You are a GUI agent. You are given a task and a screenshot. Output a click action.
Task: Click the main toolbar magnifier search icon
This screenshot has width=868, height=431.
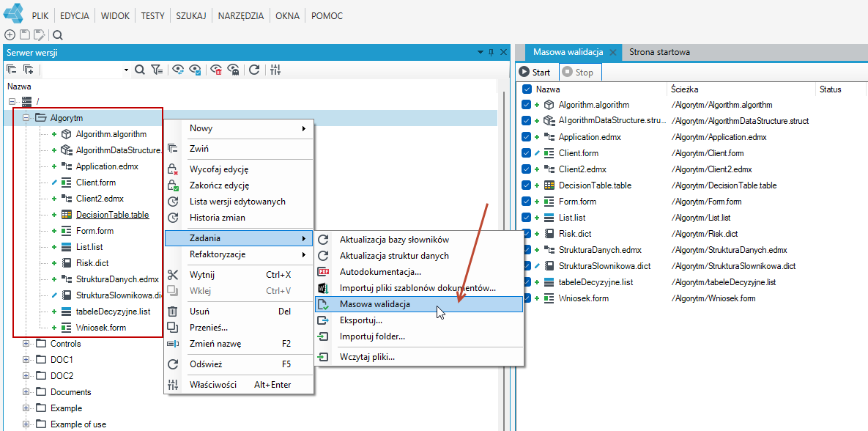[58, 35]
